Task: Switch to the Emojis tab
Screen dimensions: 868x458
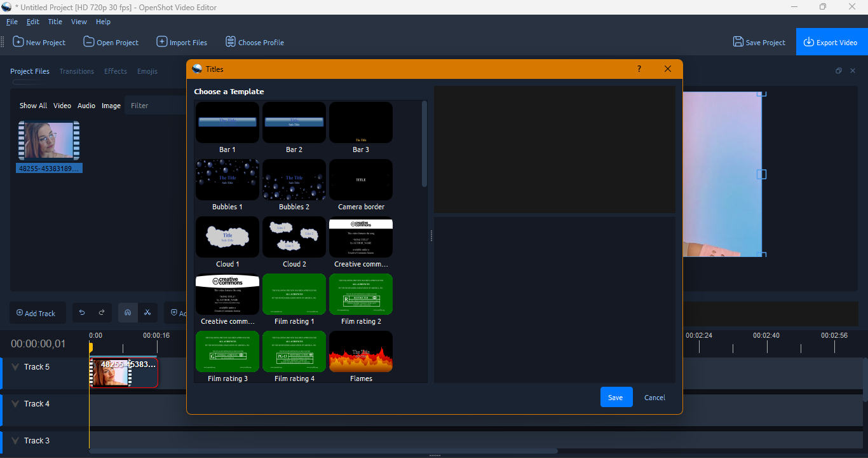Action: pos(147,71)
